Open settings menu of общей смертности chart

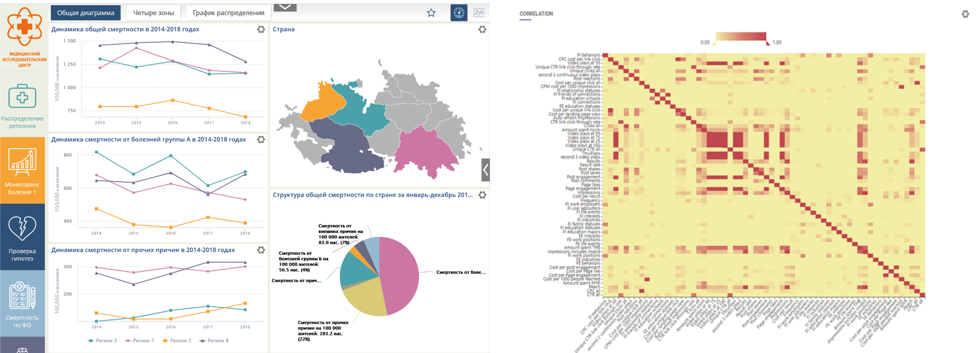[261, 29]
